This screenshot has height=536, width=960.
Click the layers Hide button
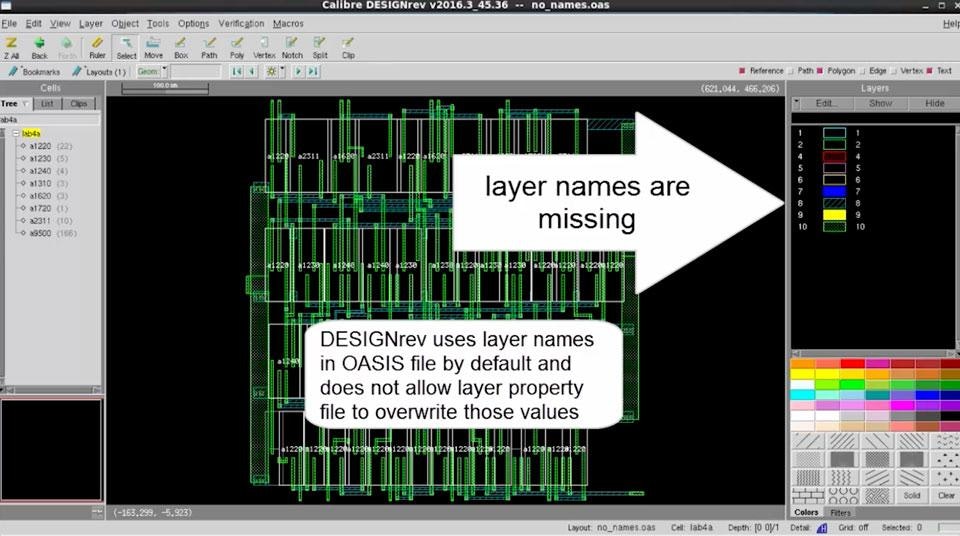[934, 103]
